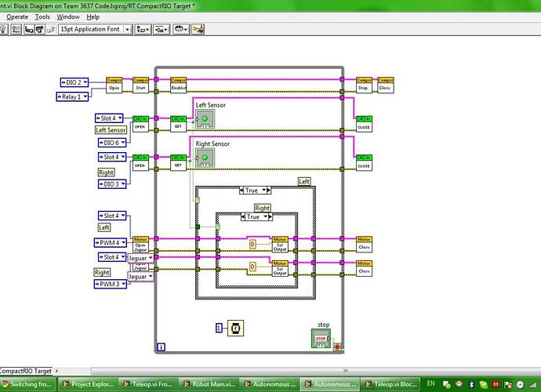Expand the DIO 2 enum constant
Image resolution: width=541 pixels, height=392 pixels.
pyautogui.click(x=74, y=82)
